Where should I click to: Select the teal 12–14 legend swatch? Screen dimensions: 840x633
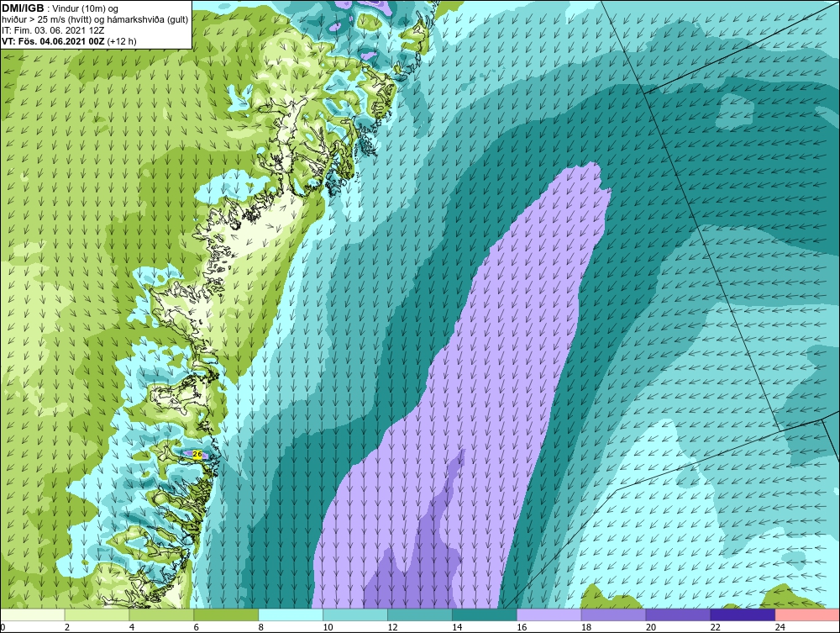coord(419,615)
